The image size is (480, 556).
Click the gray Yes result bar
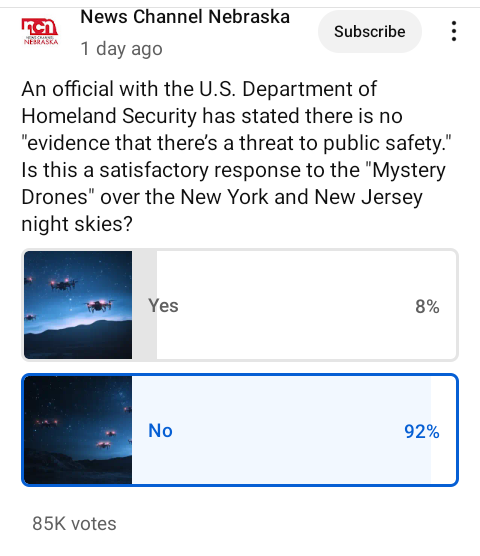[144, 305]
